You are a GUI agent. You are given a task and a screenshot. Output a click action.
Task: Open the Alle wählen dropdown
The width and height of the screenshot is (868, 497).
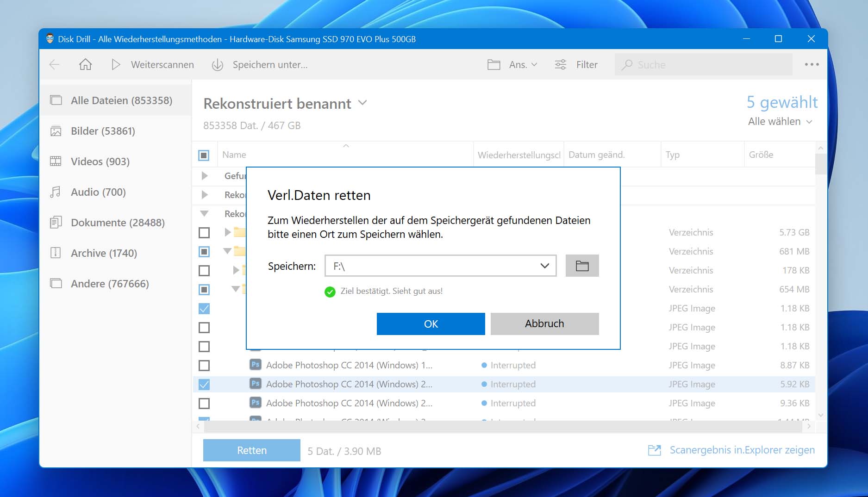click(780, 121)
